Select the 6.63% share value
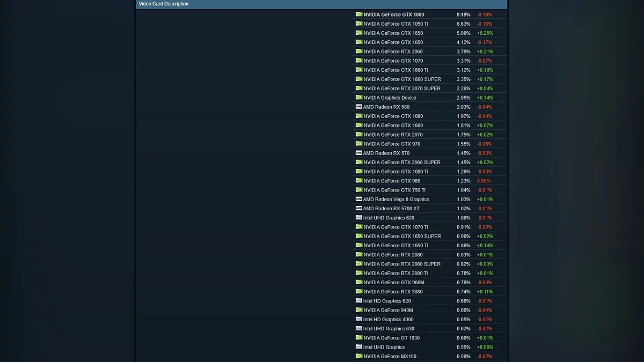Viewport: 644px width, 362px height. pyautogui.click(x=464, y=24)
